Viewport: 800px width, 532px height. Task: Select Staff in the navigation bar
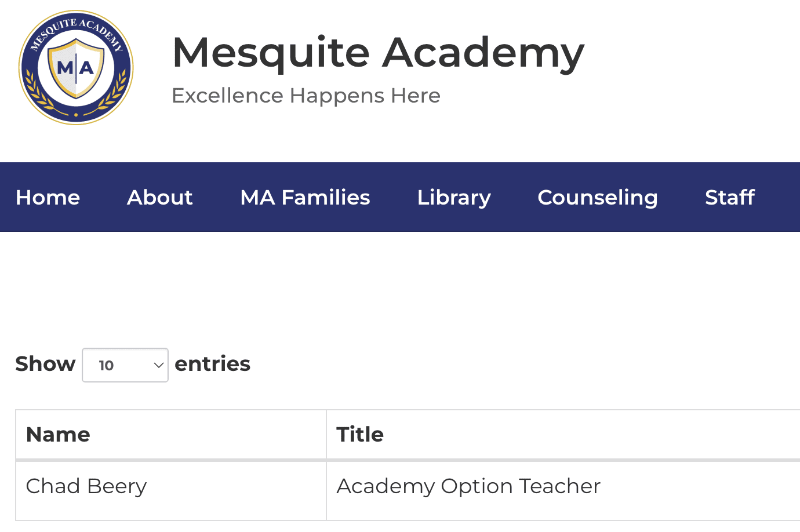[x=730, y=198]
